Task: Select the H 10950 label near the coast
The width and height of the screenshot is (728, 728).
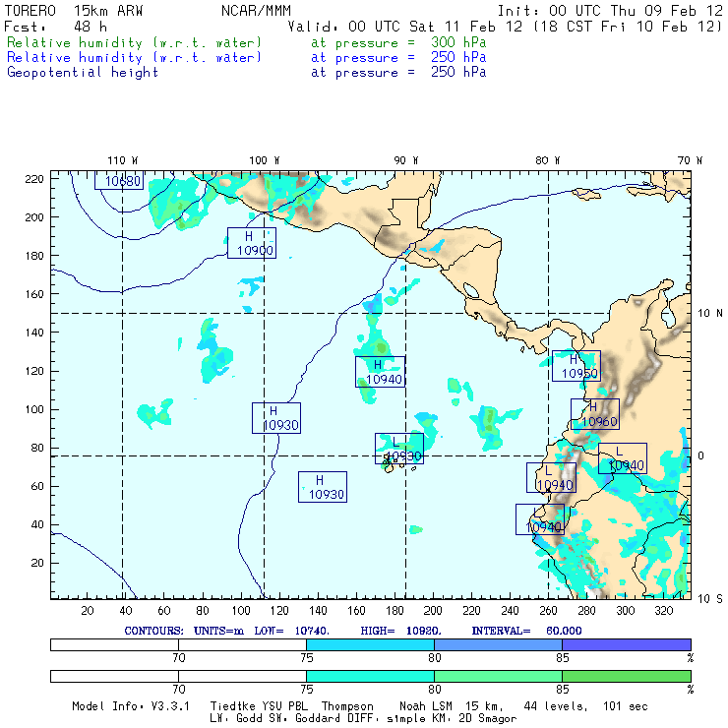Action: 576,366
